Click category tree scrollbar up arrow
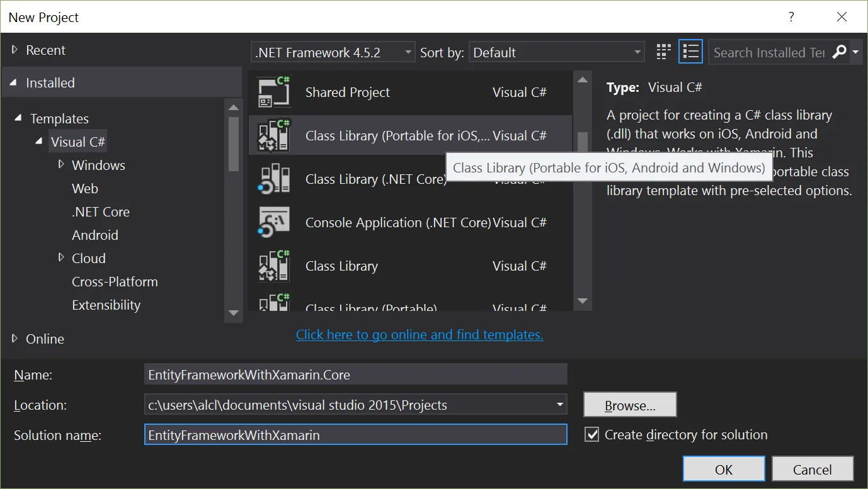 [234, 108]
